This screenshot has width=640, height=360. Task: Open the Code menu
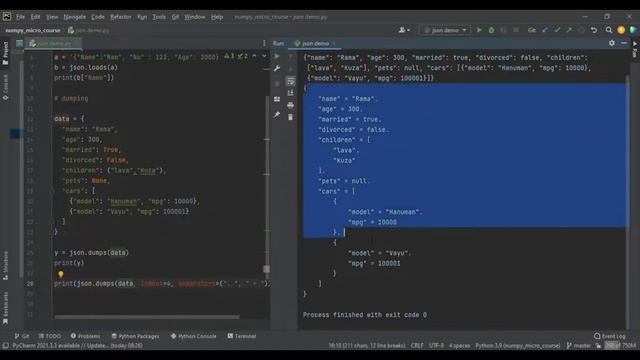(x=98, y=17)
